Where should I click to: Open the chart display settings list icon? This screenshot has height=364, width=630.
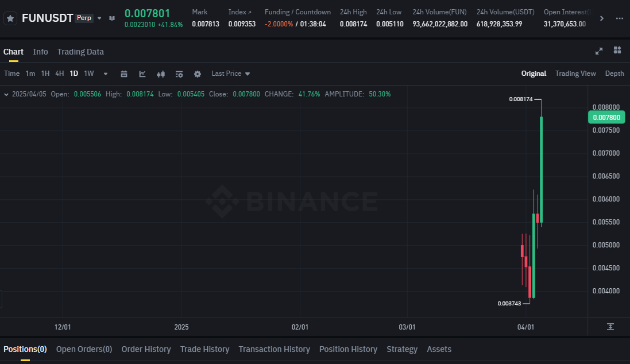(x=179, y=74)
